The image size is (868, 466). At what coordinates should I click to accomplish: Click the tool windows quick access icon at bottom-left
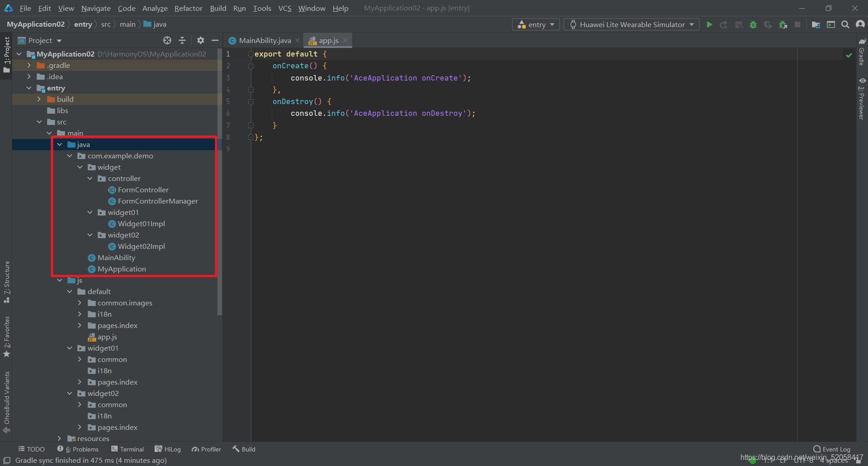pyautogui.click(x=7, y=460)
